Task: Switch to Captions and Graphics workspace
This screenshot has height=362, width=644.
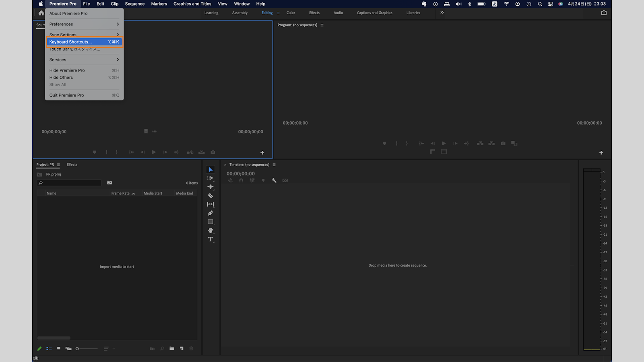Action: pos(375,13)
